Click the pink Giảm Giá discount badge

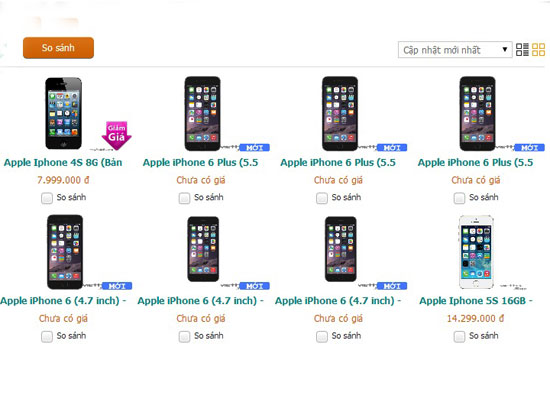(x=116, y=136)
